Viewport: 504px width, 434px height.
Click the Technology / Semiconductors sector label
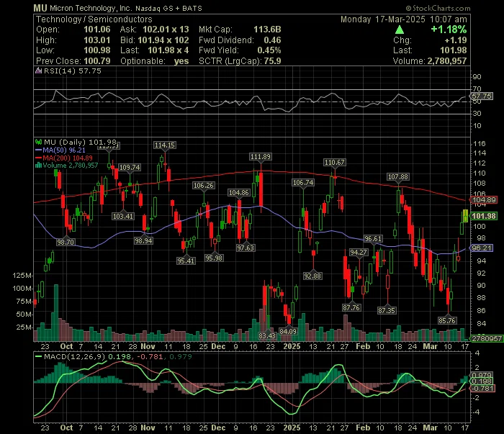click(94, 19)
